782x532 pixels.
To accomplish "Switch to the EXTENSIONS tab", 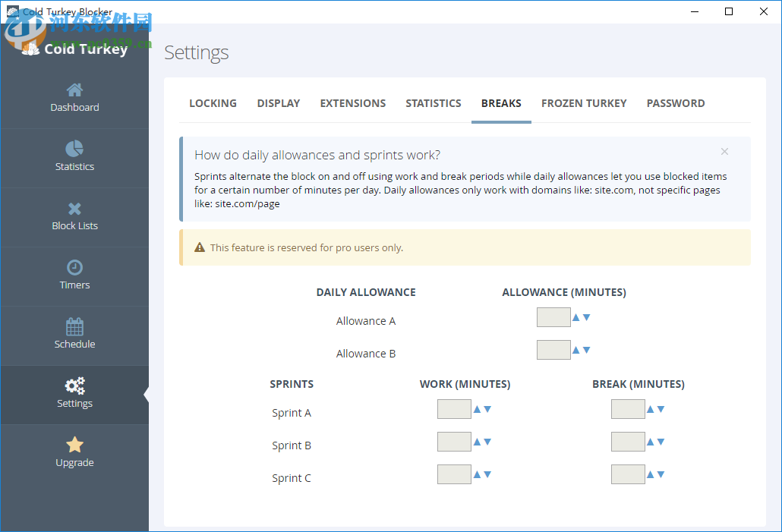I will (352, 103).
